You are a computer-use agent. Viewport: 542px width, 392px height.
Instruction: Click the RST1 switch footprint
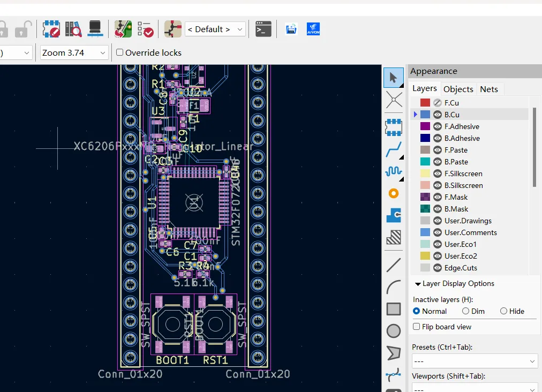(x=215, y=324)
